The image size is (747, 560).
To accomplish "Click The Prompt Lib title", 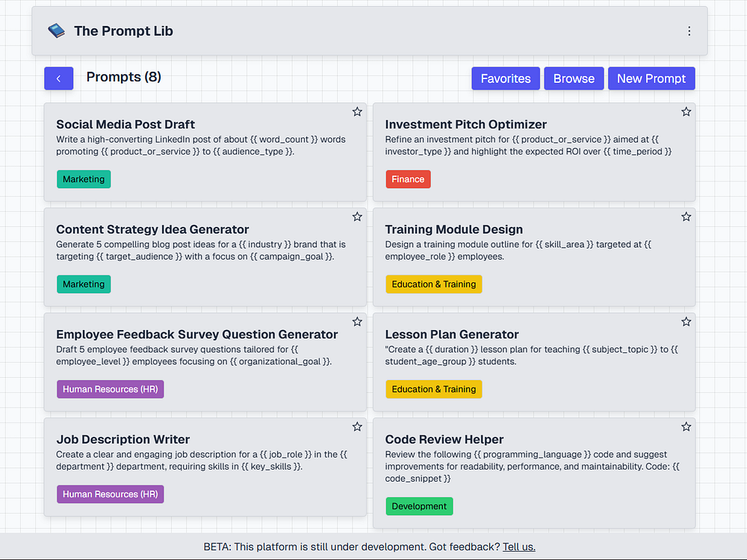I will (x=123, y=31).
